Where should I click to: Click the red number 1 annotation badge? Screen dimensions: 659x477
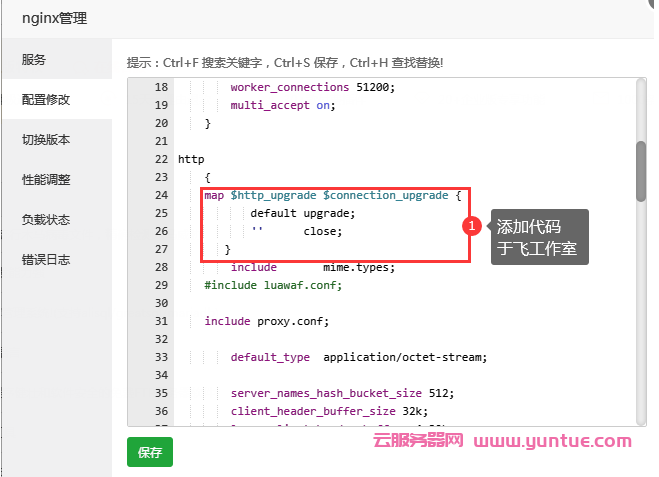tap(473, 227)
